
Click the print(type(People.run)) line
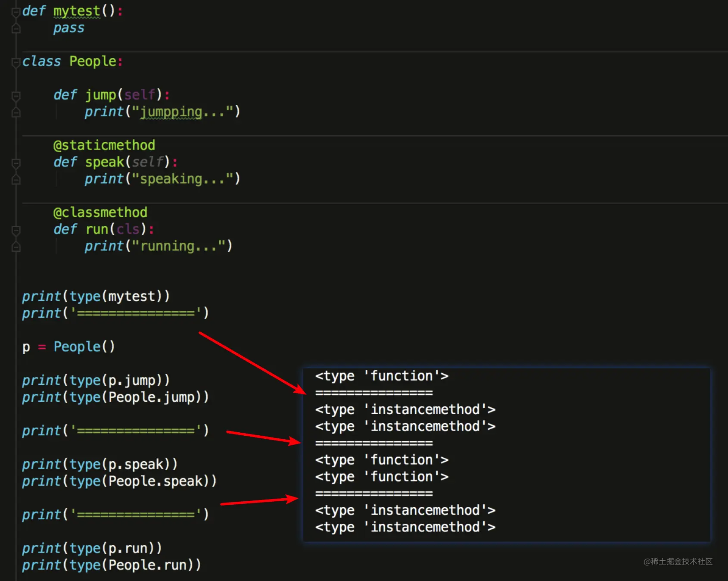tap(112, 565)
